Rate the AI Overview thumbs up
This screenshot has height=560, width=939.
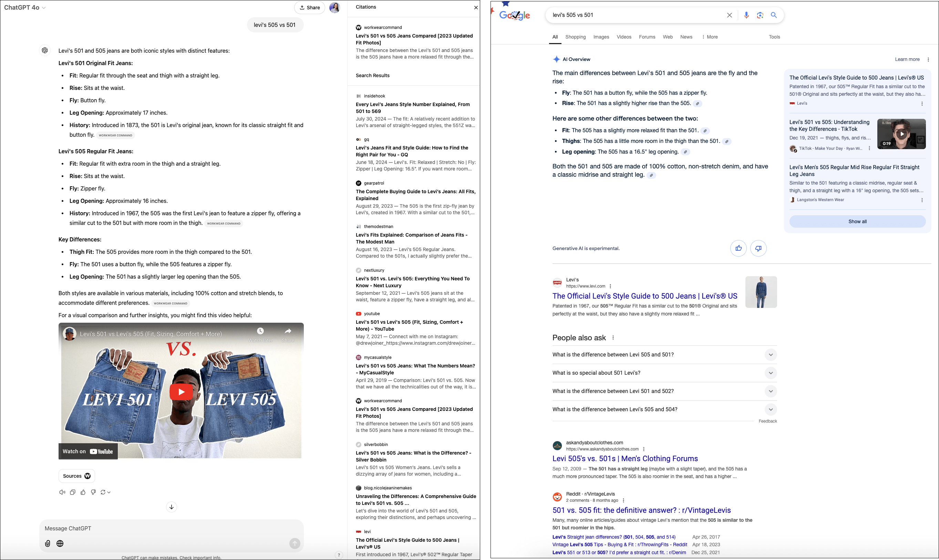coord(738,248)
